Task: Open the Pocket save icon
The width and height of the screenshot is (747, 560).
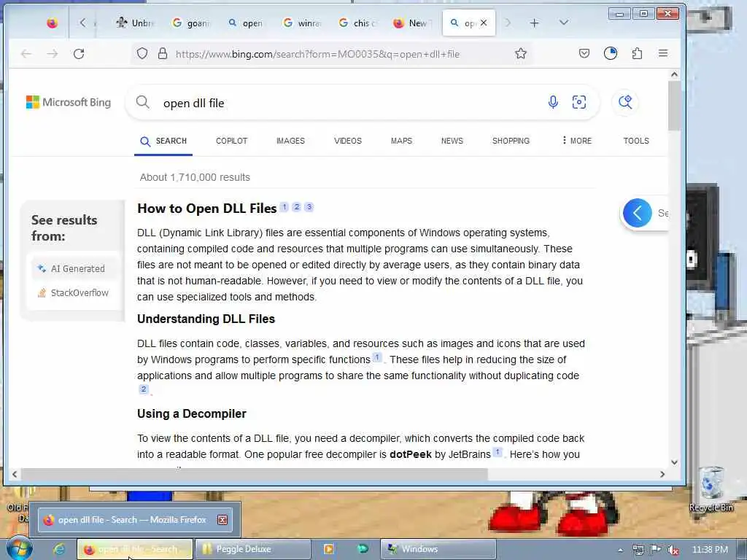Action: [x=584, y=53]
